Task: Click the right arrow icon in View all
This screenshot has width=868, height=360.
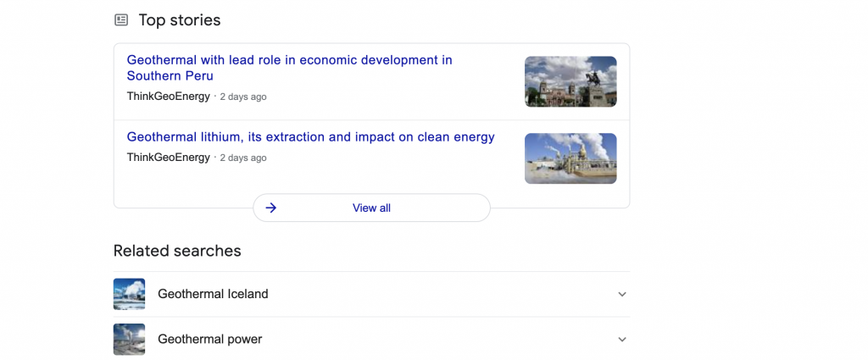Action: [270, 208]
